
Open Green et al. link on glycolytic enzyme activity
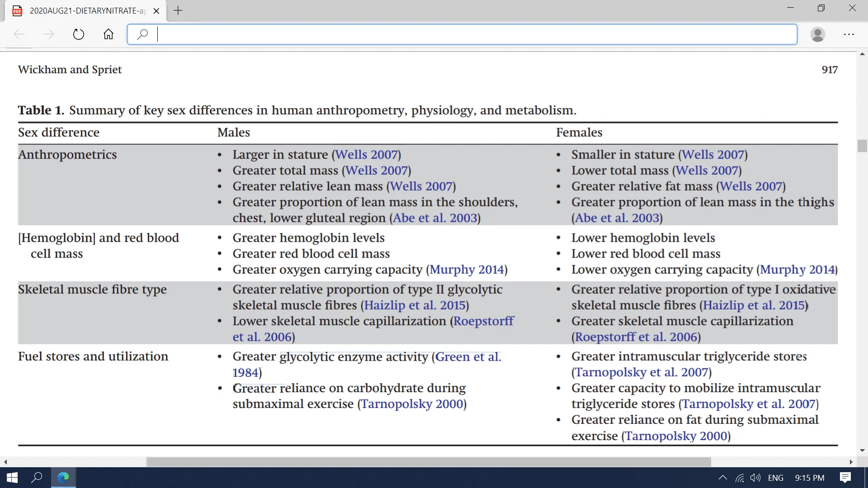coord(468,357)
